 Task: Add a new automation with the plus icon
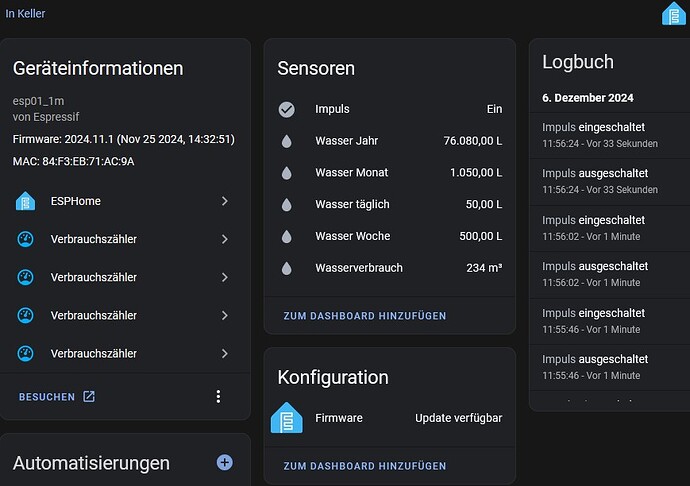pos(225,462)
